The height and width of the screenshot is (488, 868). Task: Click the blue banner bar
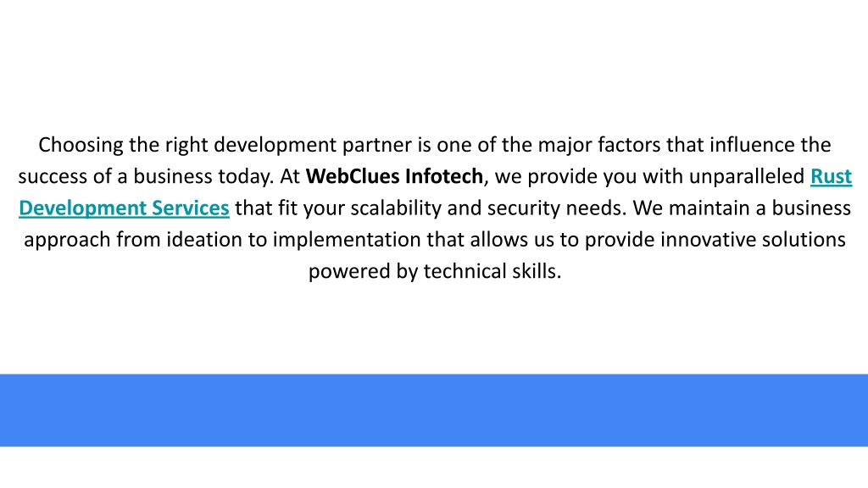pos(434,410)
